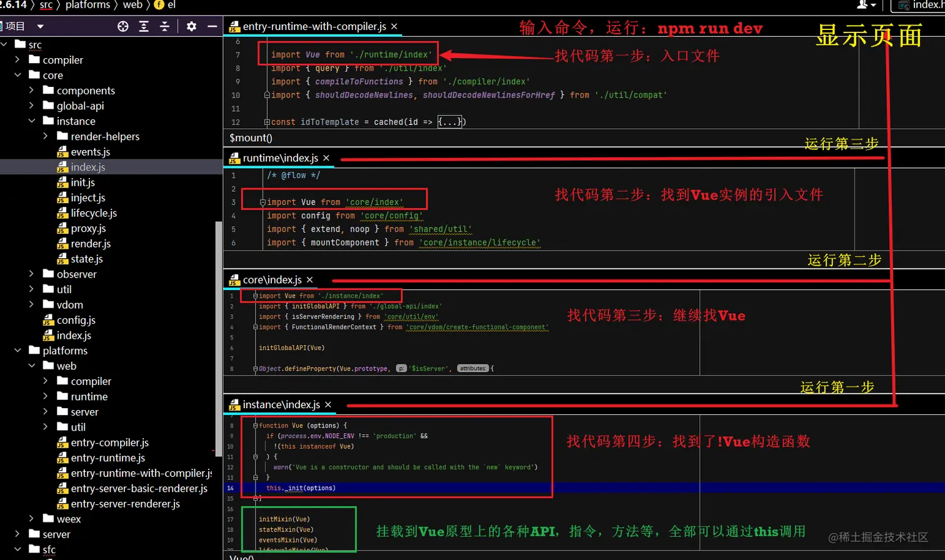Select the web folder in project tree
The height and width of the screenshot is (560, 945).
pyautogui.click(x=59, y=366)
